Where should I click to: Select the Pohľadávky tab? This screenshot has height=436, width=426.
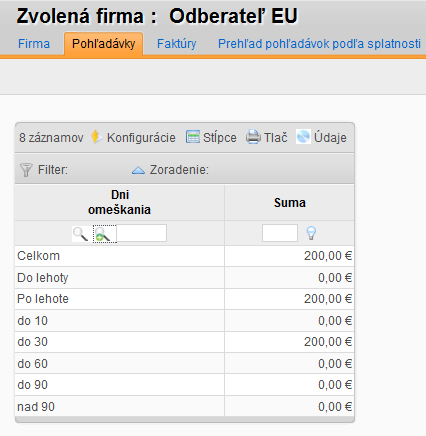click(x=104, y=44)
